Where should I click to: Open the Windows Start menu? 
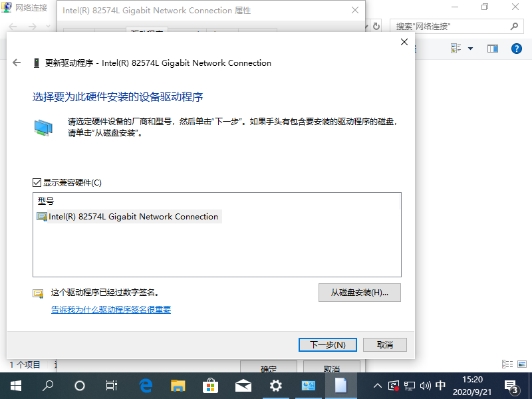point(16,386)
